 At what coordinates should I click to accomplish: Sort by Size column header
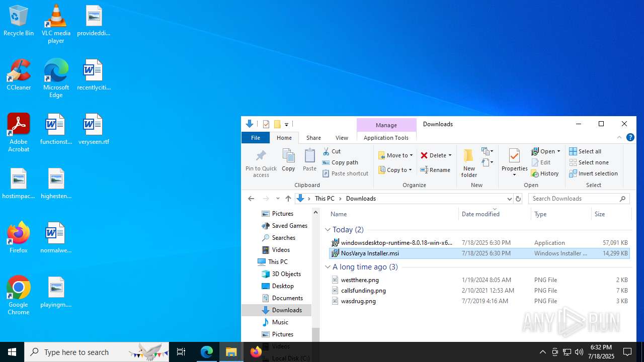coord(611,214)
